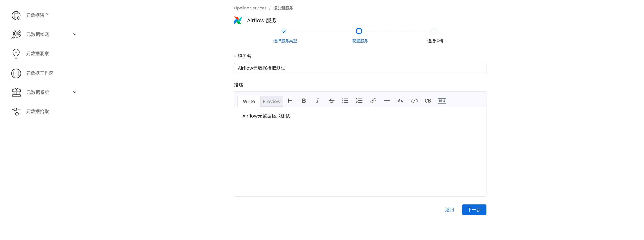The image size is (644, 240).
Task: Select the Write tab in the description editor
Action: pos(249,101)
